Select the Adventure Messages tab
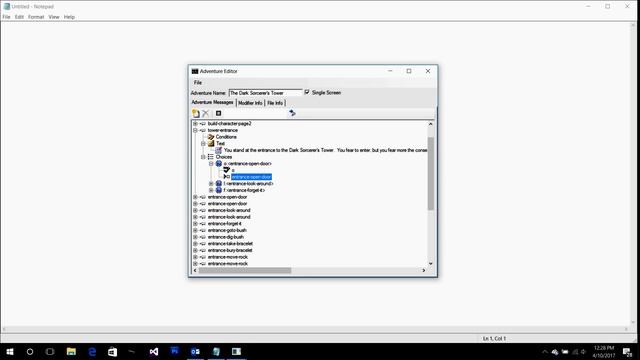The image size is (640, 360). coord(212,102)
